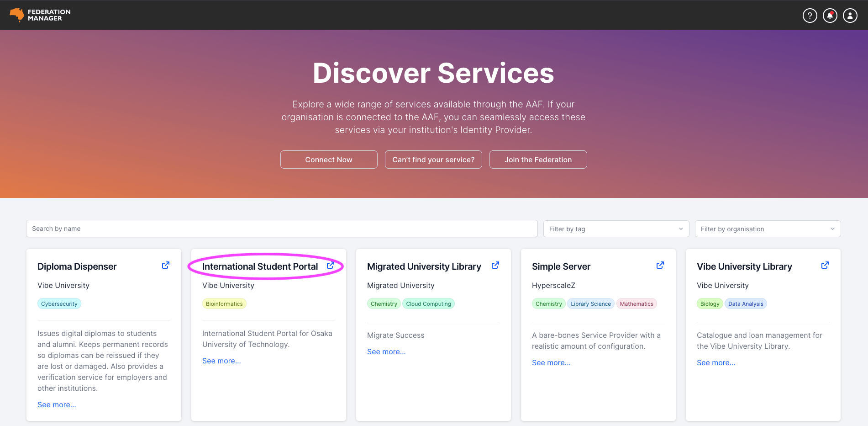This screenshot has height=426, width=868.
Task: Open the user account menu icon
Action: pyautogui.click(x=850, y=15)
